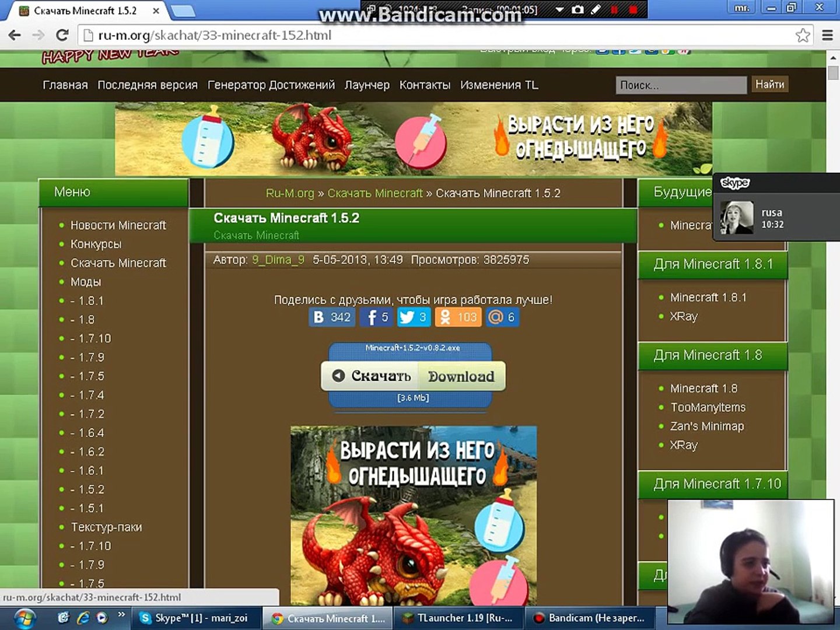Screen dimensions: 840x630
Task: Stop Bandicam recording with red square
Action: pyautogui.click(x=633, y=9)
